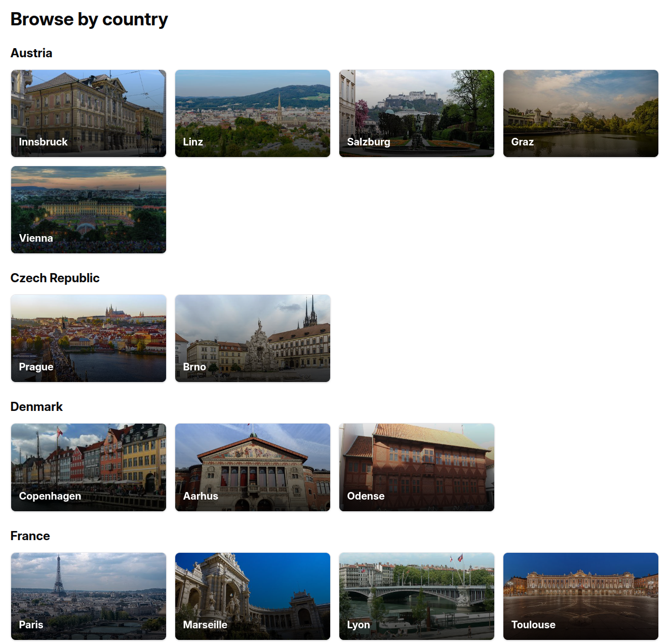The image size is (671, 644).
Task: Click the Czech Republic country heading
Action: pyautogui.click(x=55, y=278)
